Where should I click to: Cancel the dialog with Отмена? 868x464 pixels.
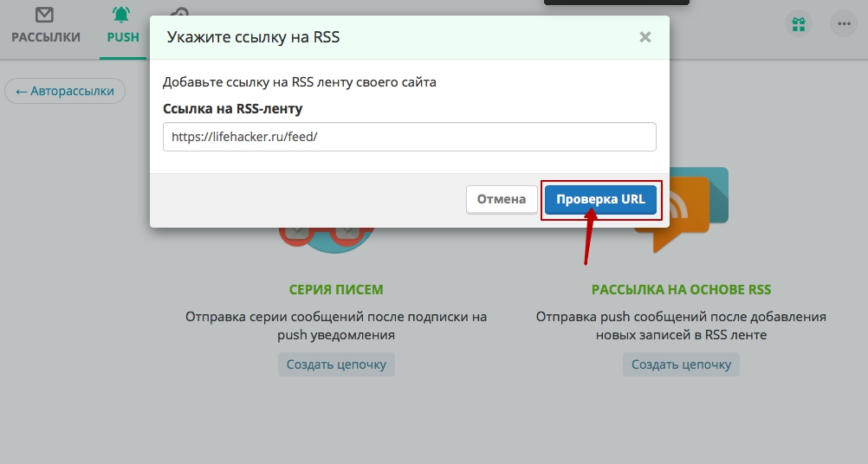[x=502, y=199]
